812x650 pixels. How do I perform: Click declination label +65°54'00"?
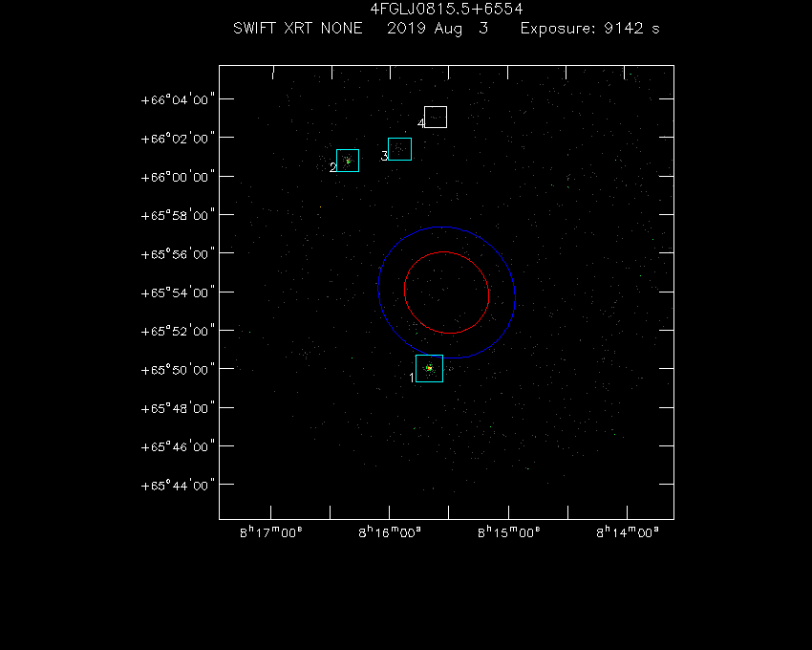(178, 292)
